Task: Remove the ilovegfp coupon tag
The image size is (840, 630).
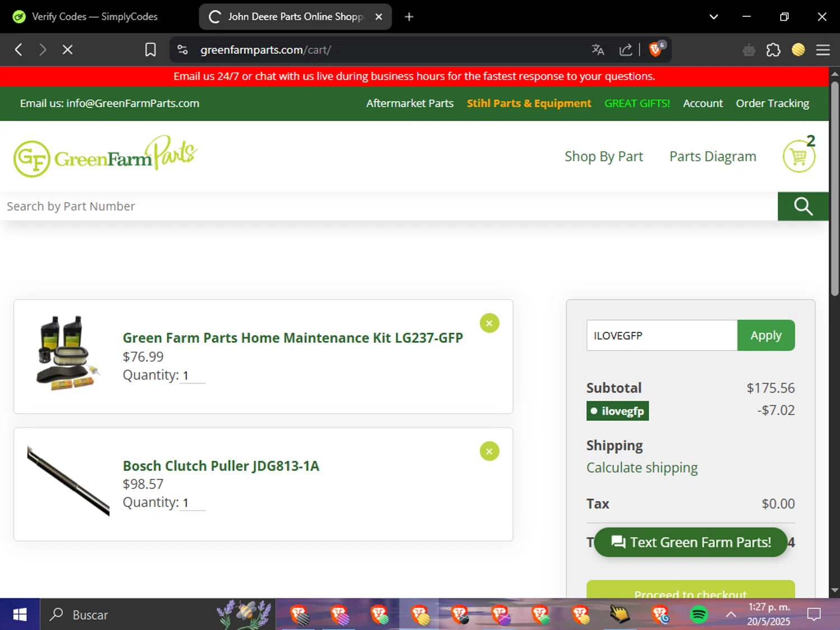Action: (618, 410)
